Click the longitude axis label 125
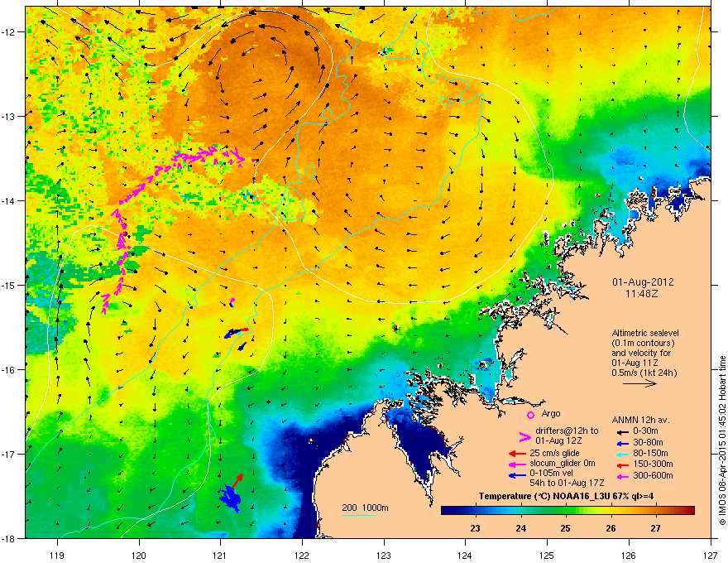The image size is (728, 563). click(547, 555)
